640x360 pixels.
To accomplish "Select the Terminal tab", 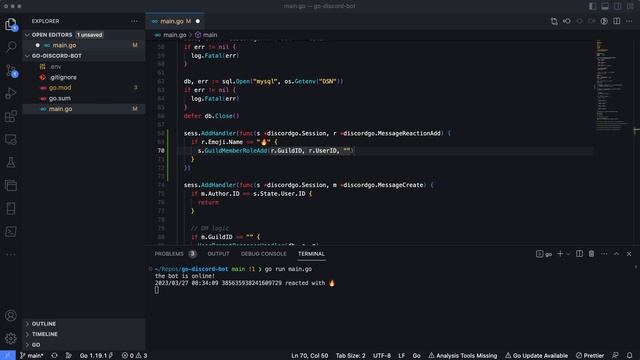I will tap(311, 254).
